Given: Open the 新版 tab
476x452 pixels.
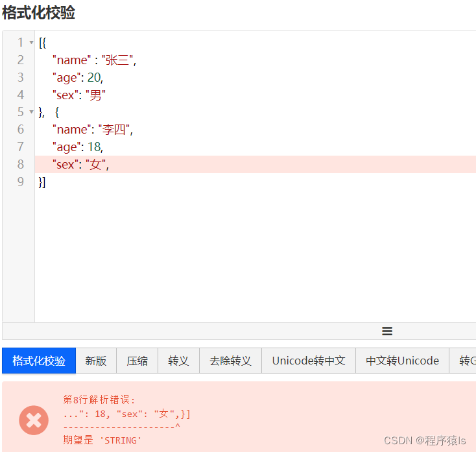Looking at the screenshot, I should (x=96, y=361).
